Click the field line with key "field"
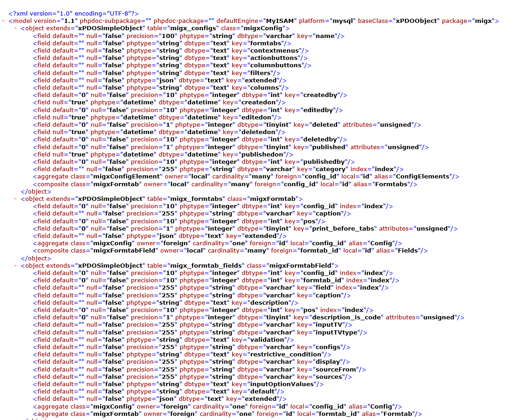This screenshot has width=532, height=420. [211, 288]
